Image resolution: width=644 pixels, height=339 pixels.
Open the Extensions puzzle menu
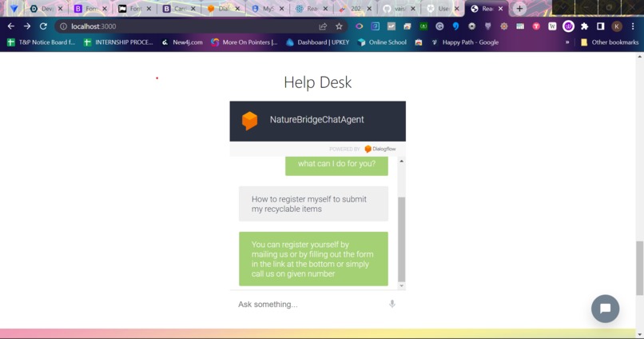pyautogui.click(x=584, y=26)
